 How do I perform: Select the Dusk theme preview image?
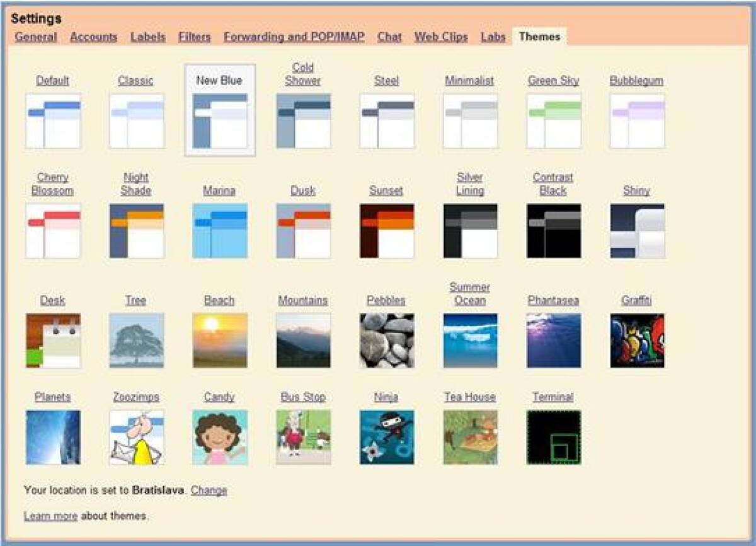click(x=303, y=231)
